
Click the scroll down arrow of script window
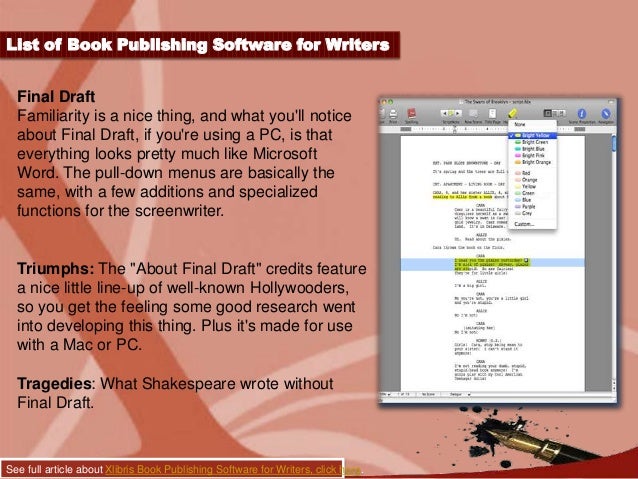coord(613,388)
